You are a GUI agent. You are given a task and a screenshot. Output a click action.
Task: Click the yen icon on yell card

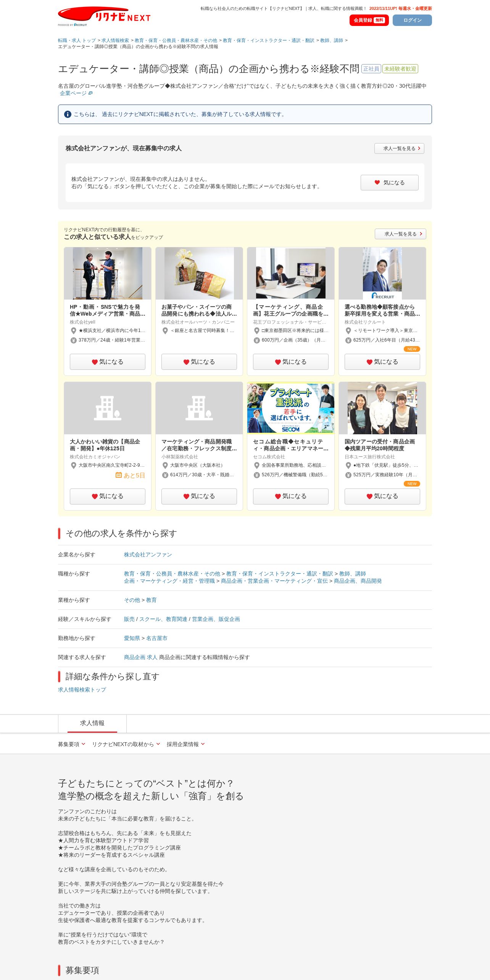click(x=73, y=340)
